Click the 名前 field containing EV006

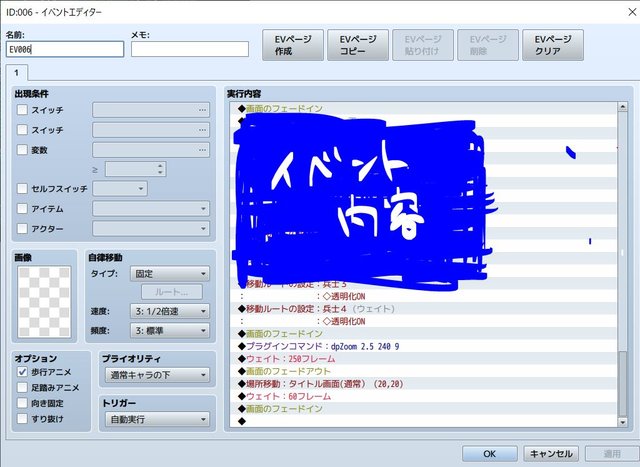pos(65,49)
